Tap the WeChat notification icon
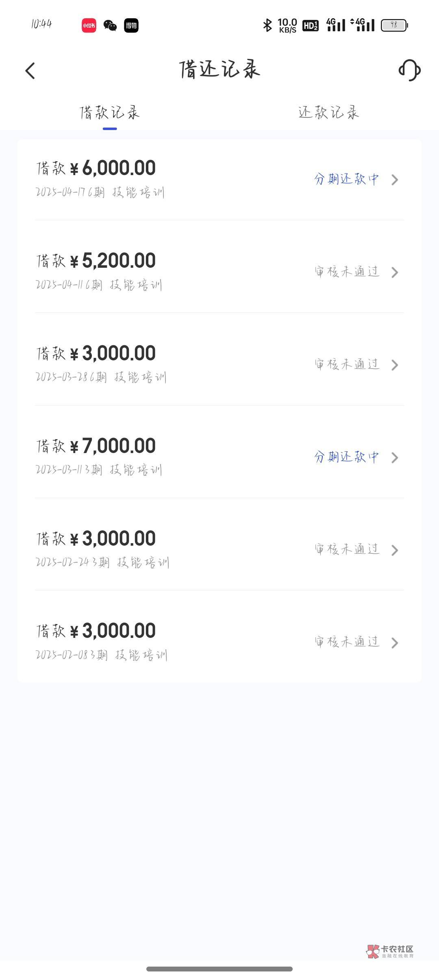 tap(110, 26)
